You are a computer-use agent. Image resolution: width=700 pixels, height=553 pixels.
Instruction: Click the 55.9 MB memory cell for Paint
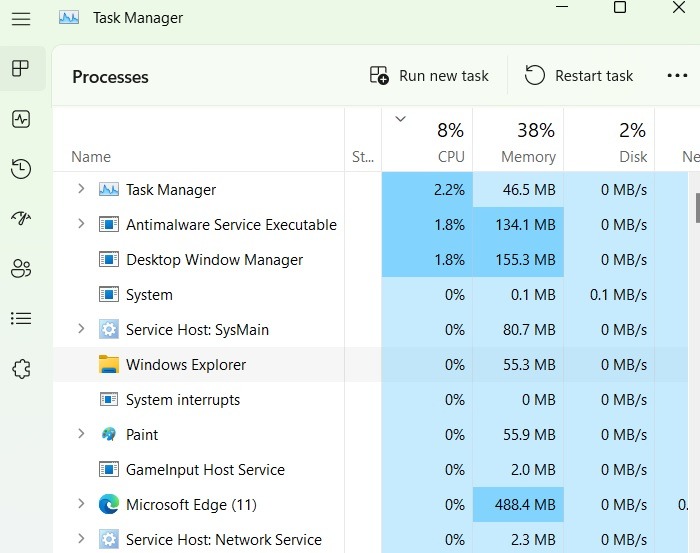[518, 434]
